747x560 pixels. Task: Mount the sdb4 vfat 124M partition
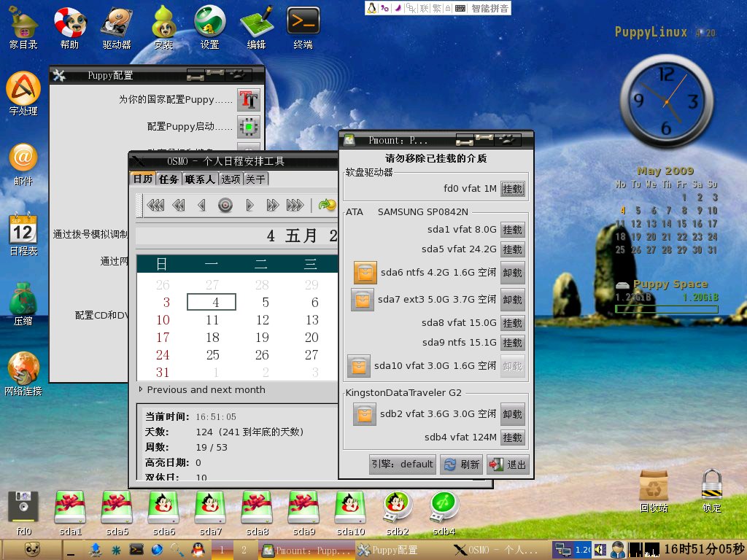(x=513, y=437)
